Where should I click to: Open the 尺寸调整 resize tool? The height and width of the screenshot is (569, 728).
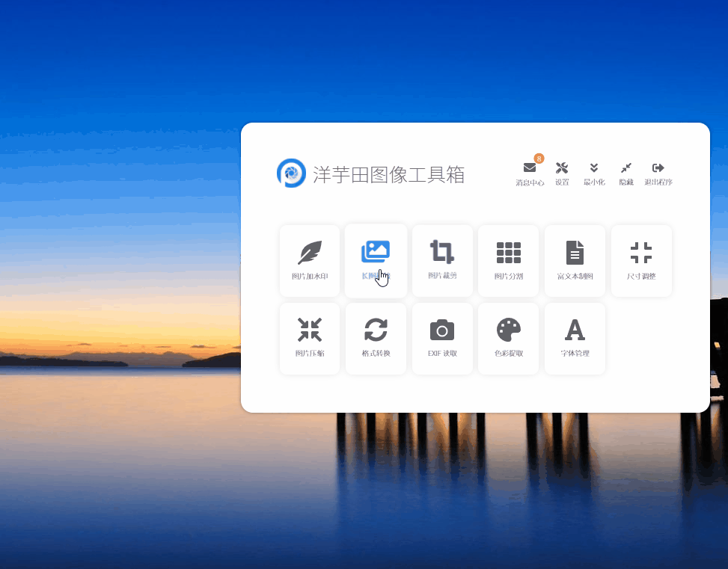[641, 260]
